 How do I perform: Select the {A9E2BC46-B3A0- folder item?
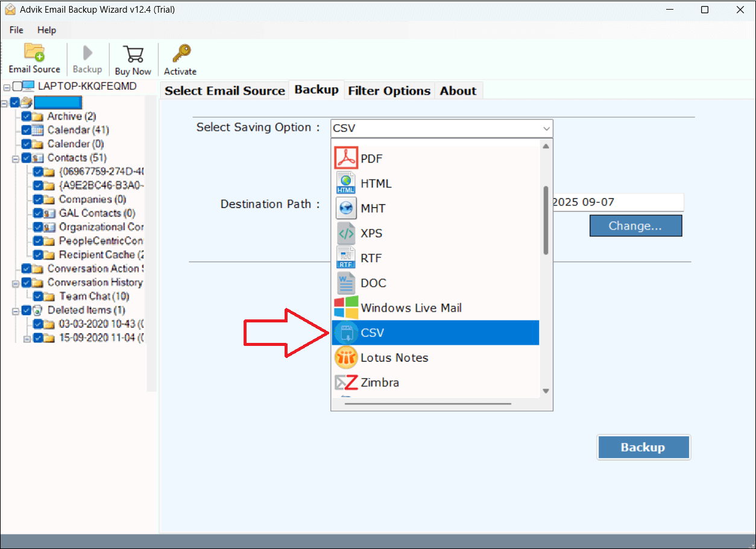(101, 186)
